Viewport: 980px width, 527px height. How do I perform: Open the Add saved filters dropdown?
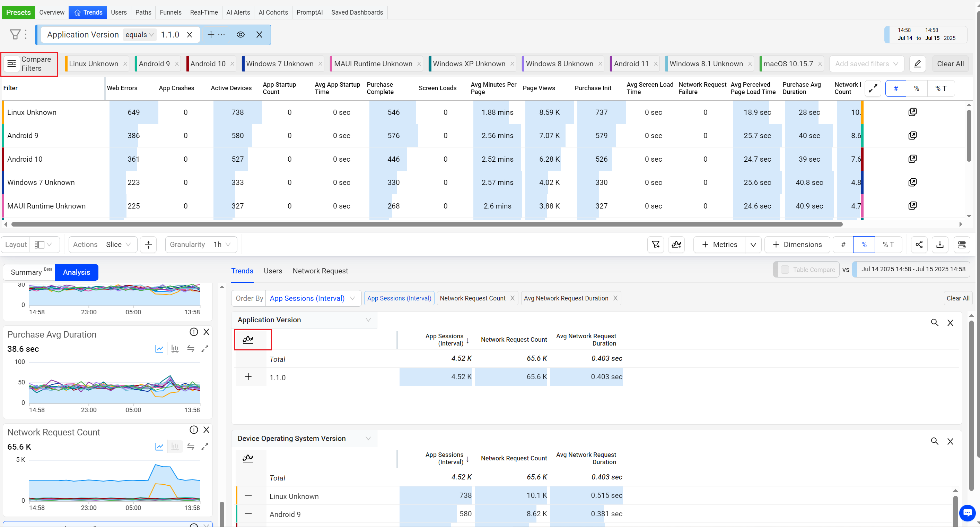pos(866,63)
